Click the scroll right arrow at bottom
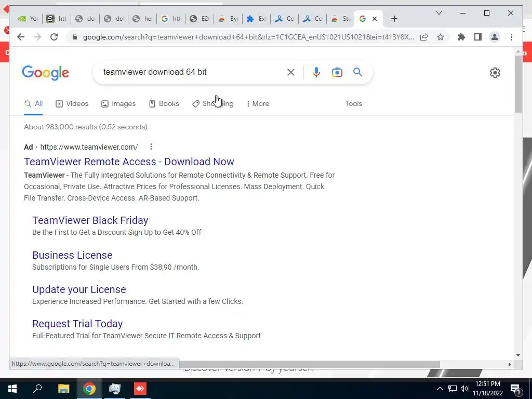Viewport: 532px width, 399px height. point(509,364)
